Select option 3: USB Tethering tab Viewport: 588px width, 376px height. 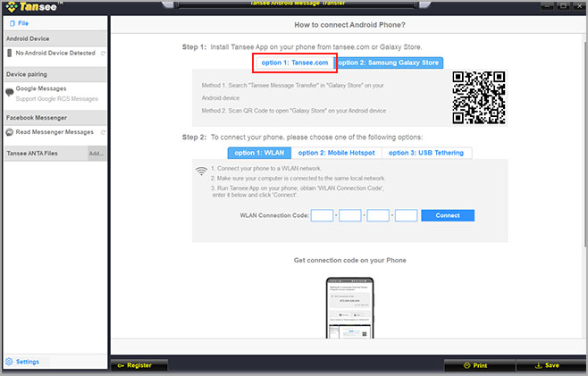[x=426, y=153]
